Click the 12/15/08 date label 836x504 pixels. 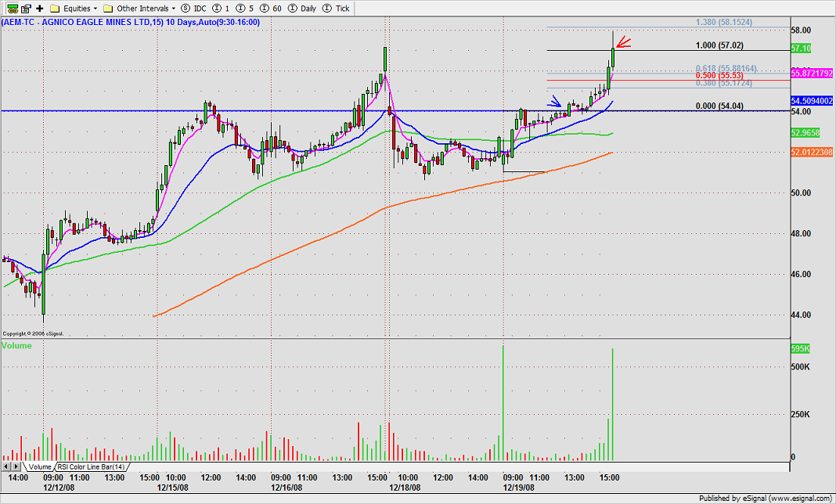pyautogui.click(x=173, y=487)
